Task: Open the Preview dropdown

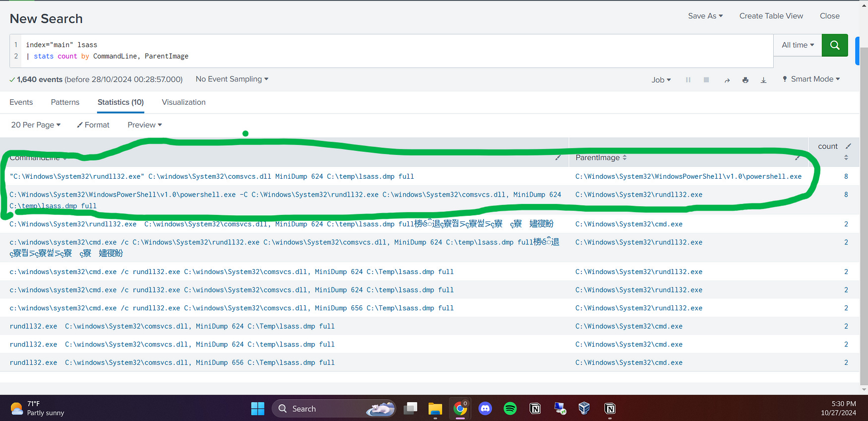Action: [145, 125]
